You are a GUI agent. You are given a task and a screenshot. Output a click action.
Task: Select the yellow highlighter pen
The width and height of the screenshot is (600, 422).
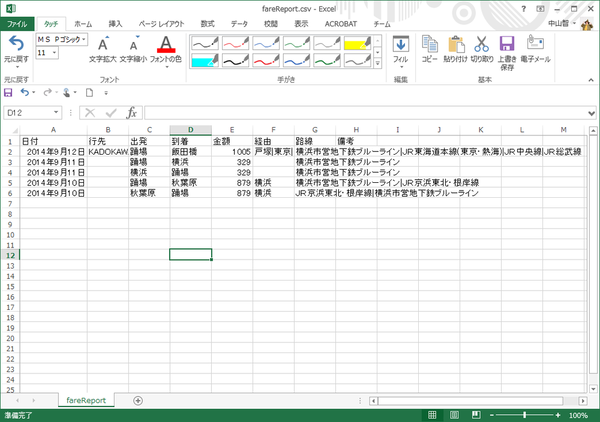coord(357,43)
